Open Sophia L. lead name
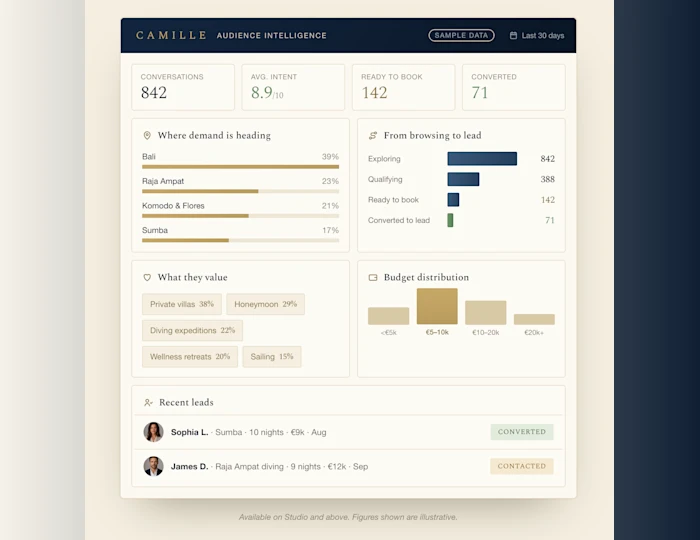 tap(189, 432)
